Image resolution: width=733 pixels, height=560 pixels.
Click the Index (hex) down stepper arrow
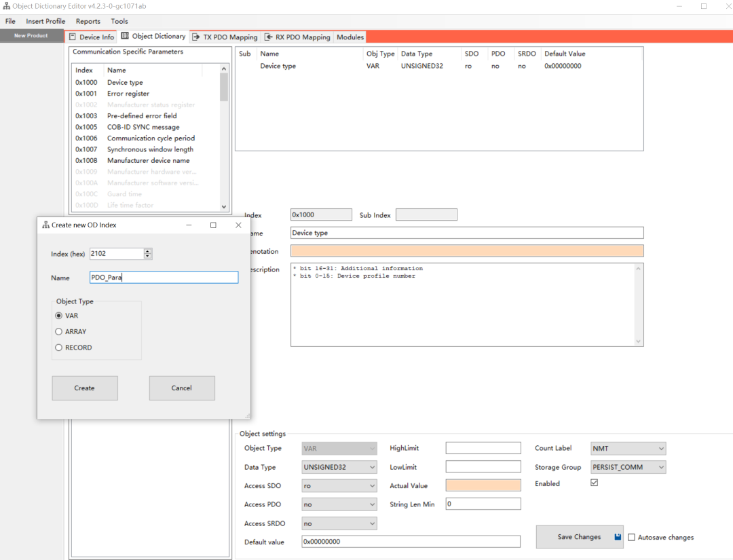click(147, 256)
